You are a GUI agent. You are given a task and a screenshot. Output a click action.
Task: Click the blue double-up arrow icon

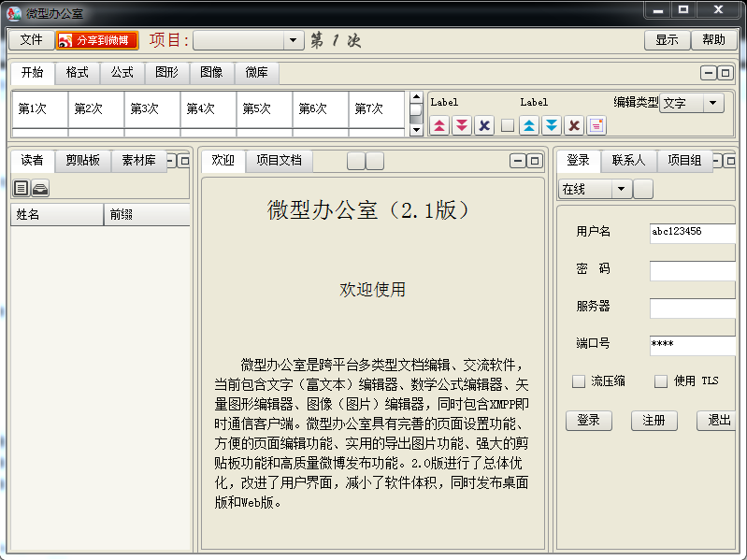tap(529, 125)
